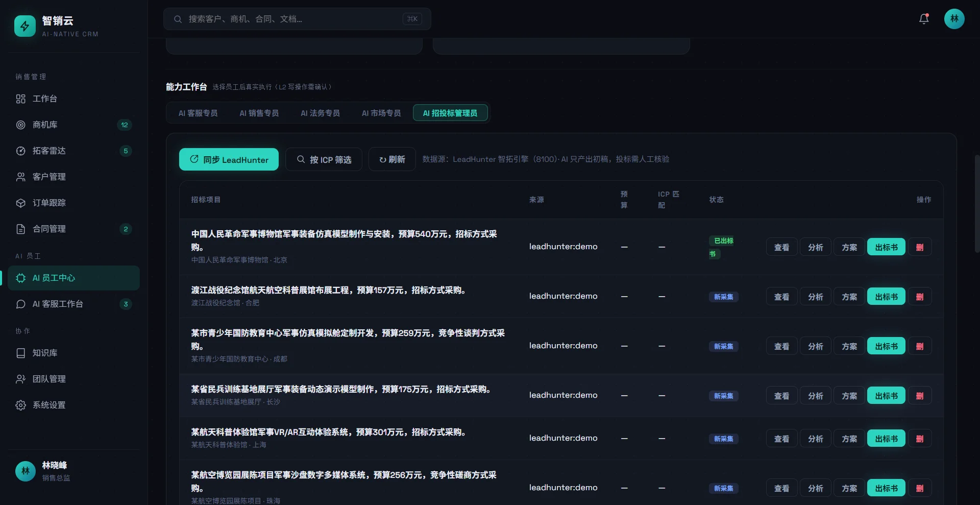Image resolution: width=980 pixels, height=505 pixels.
Task: Click the 刷新 button
Action: [392, 159]
